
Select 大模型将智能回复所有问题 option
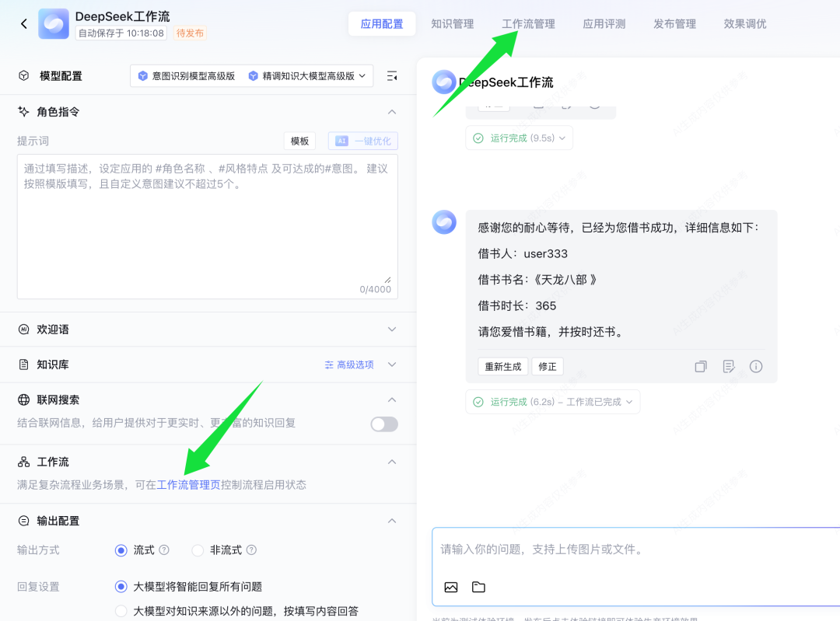(x=121, y=587)
